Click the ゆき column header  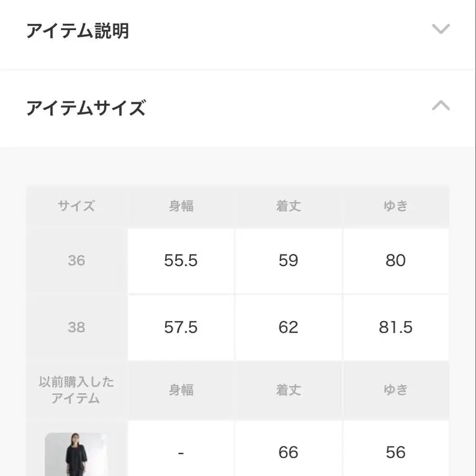point(396,206)
